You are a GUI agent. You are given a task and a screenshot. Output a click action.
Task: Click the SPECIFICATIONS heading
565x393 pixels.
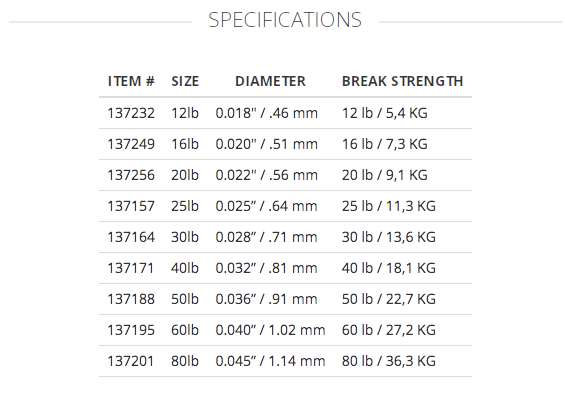(285, 20)
